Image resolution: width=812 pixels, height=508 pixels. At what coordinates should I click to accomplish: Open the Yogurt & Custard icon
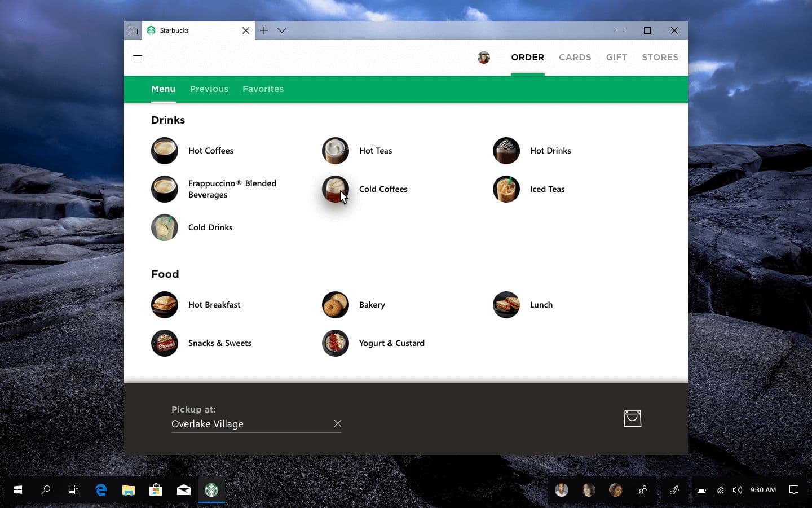click(336, 343)
